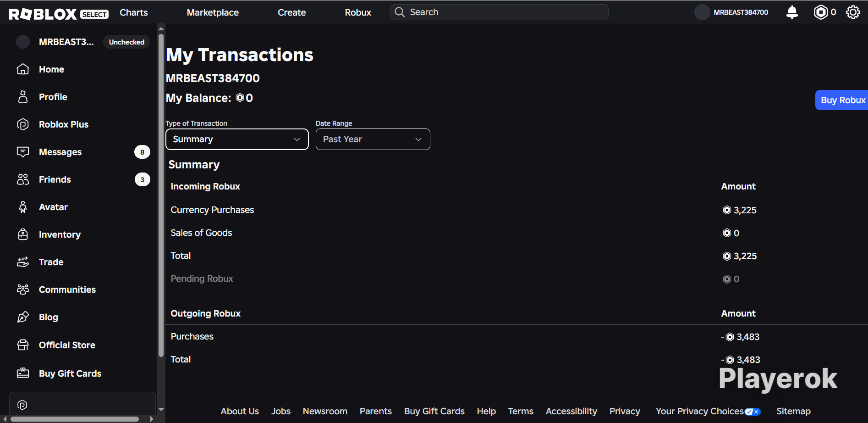This screenshot has height=423, width=868.
Task: Click the MRBEAST384700 header username
Action: 741,12
